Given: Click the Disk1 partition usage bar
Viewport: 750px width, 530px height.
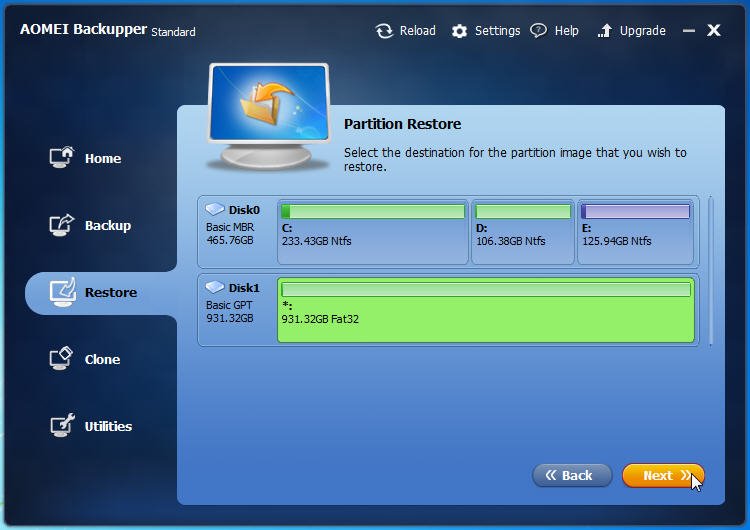Looking at the screenshot, I should coord(486,289).
